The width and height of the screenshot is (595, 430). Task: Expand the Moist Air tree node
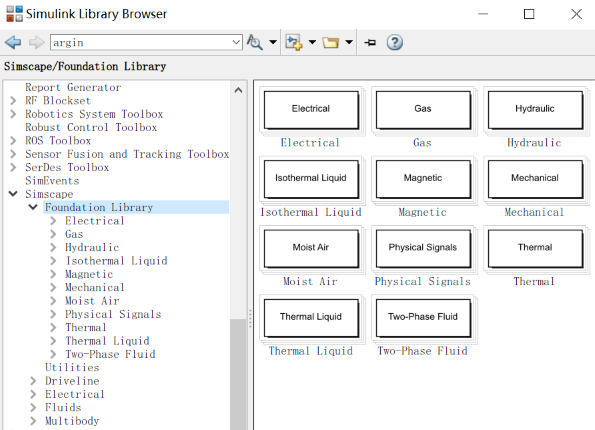pos(53,301)
